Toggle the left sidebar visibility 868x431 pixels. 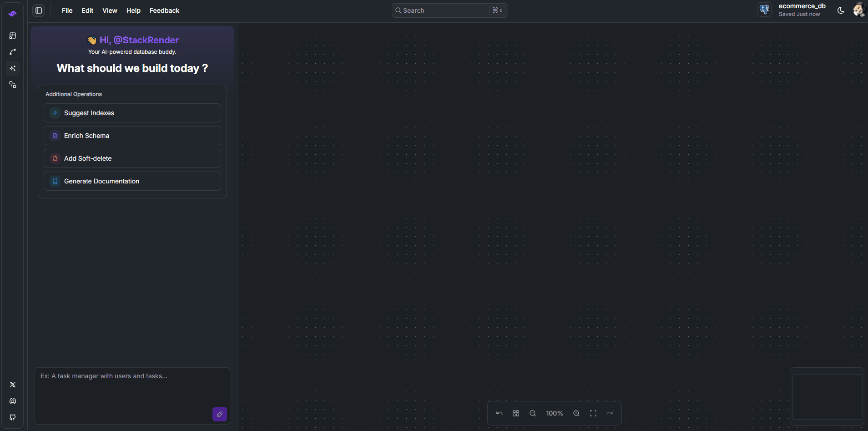click(x=38, y=10)
